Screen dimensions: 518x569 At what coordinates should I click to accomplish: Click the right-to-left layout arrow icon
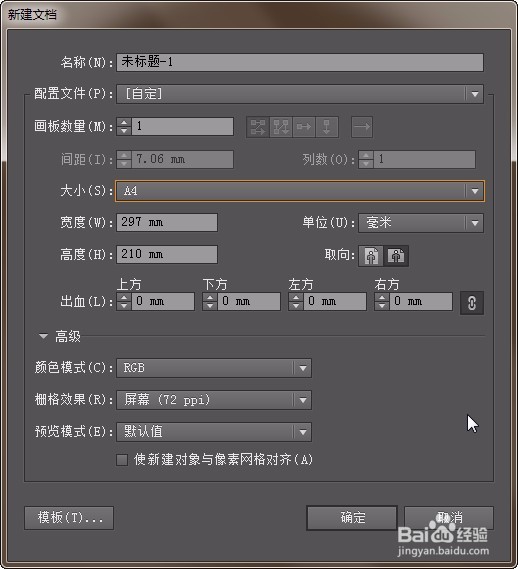point(362,127)
